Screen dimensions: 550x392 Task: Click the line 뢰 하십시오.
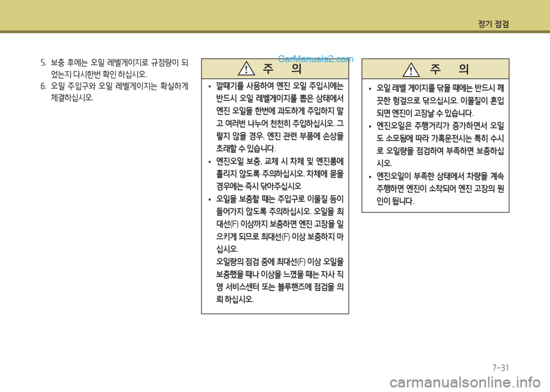pos(235,299)
